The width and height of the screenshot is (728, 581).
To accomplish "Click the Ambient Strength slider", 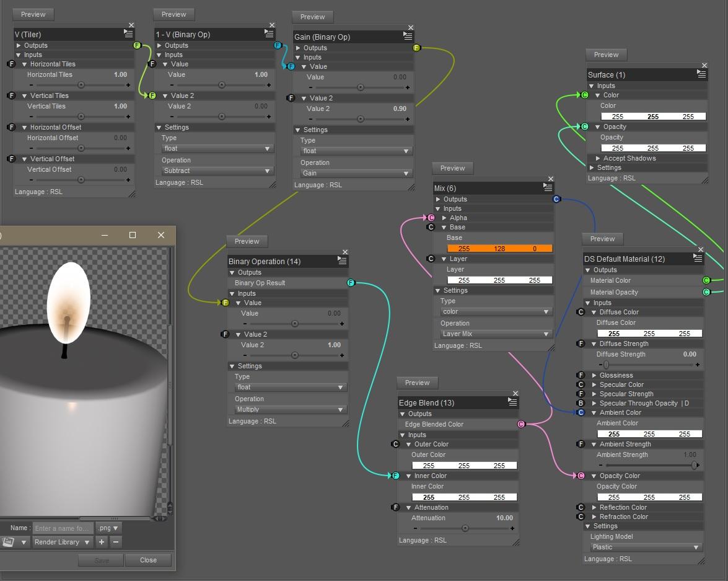I will click(649, 465).
